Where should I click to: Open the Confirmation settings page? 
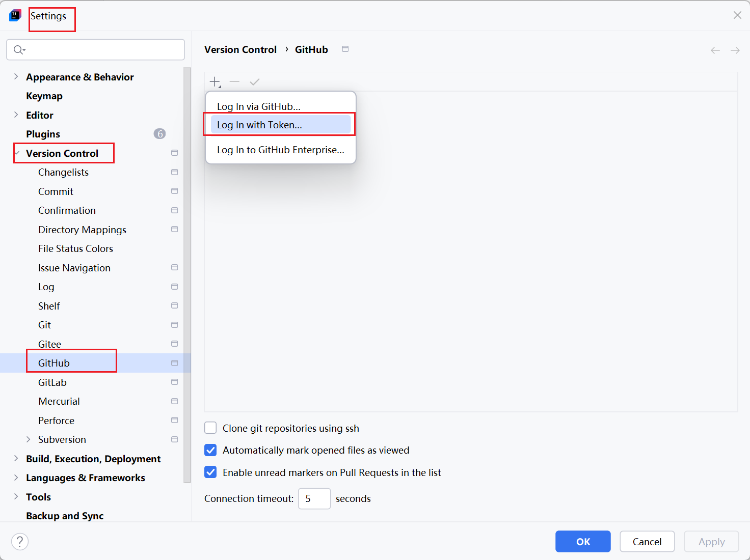tap(67, 210)
